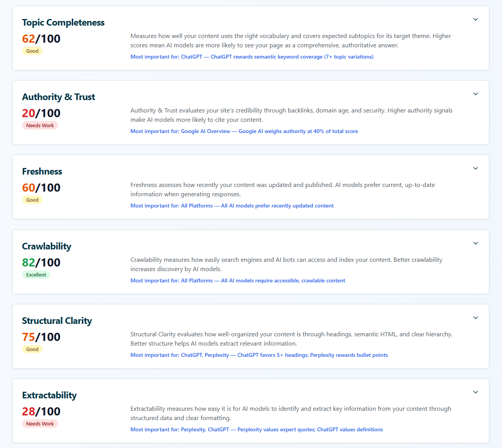Click the Good badge under Topic Completeness

[32, 51]
